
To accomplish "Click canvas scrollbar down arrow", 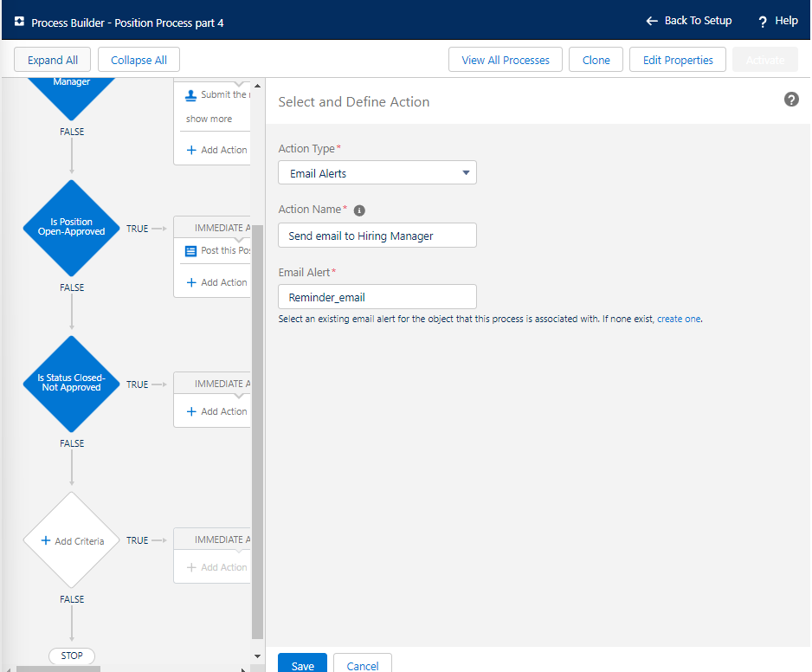I will point(257,656).
